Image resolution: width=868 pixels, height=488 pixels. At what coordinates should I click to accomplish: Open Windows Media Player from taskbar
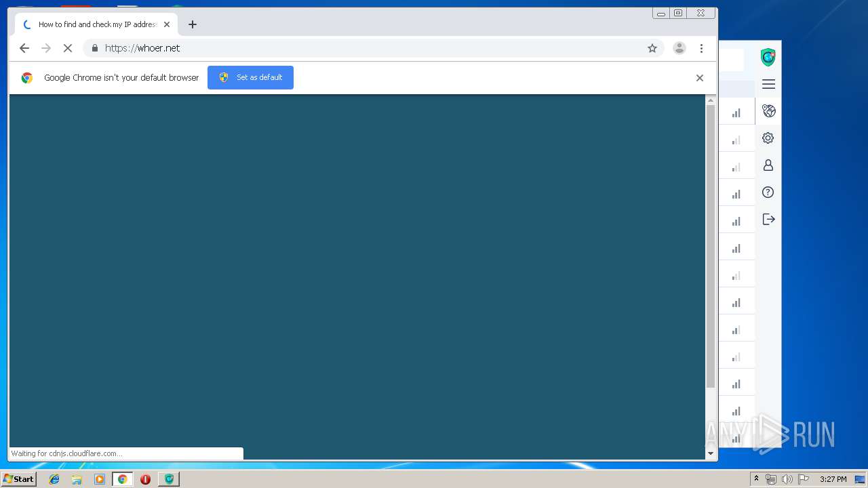[x=100, y=479]
